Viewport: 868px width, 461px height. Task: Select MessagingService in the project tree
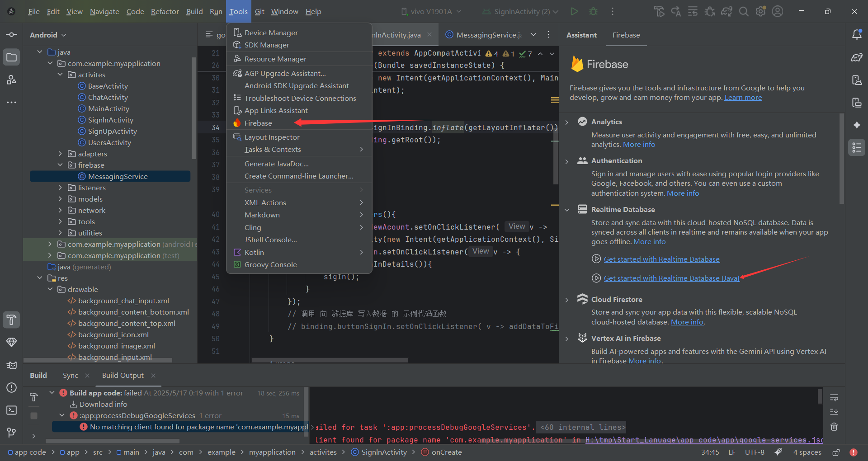click(110, 176)
